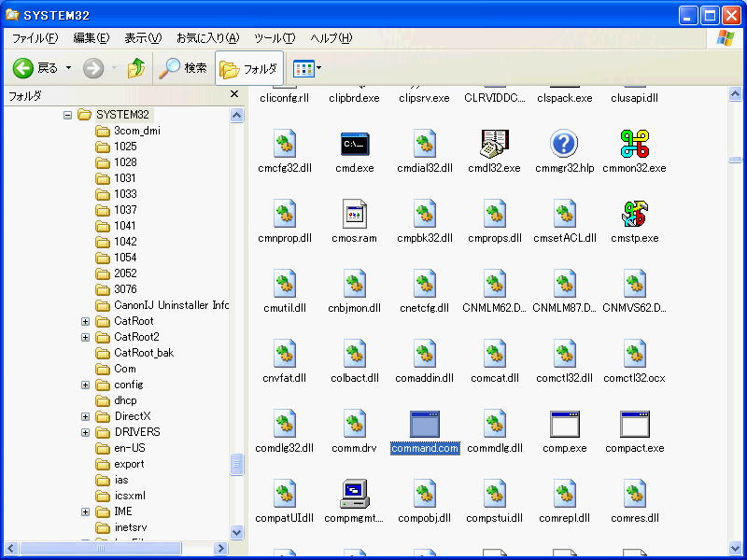Select the cmmon32.exe icon
Viewport: 747px width, 560px height.
(634, 144)
